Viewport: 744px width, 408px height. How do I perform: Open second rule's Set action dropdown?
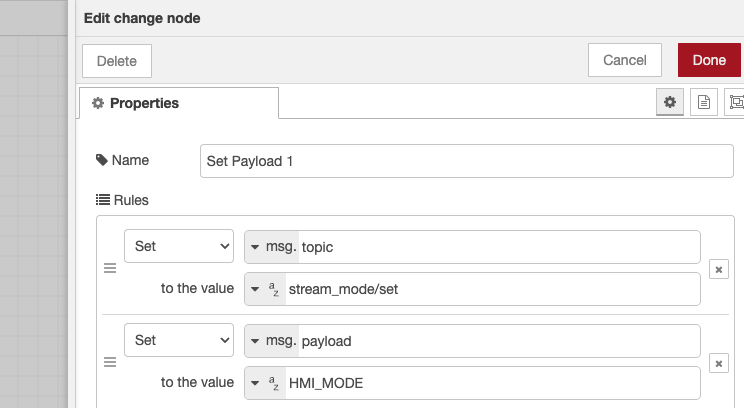point(179,341)
